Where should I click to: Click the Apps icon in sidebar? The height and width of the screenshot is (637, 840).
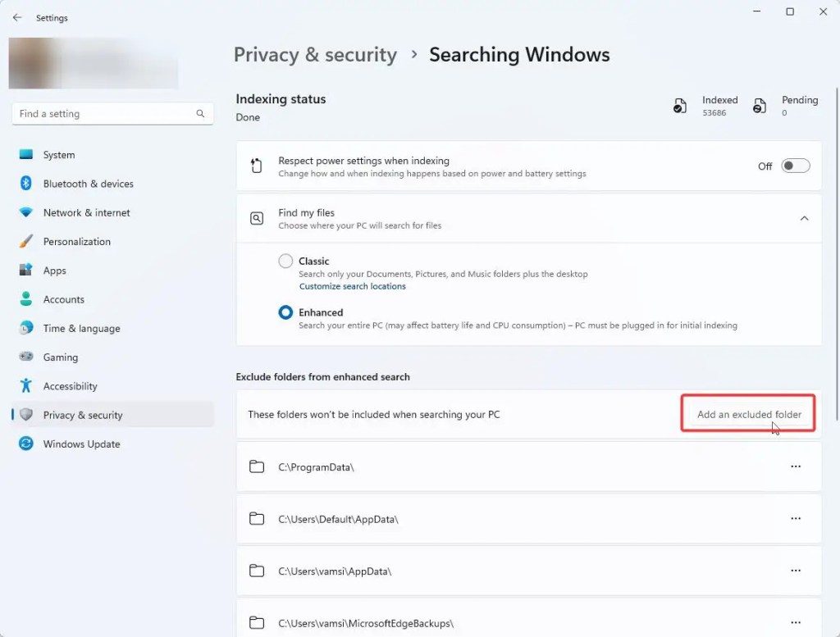(25, 269)
